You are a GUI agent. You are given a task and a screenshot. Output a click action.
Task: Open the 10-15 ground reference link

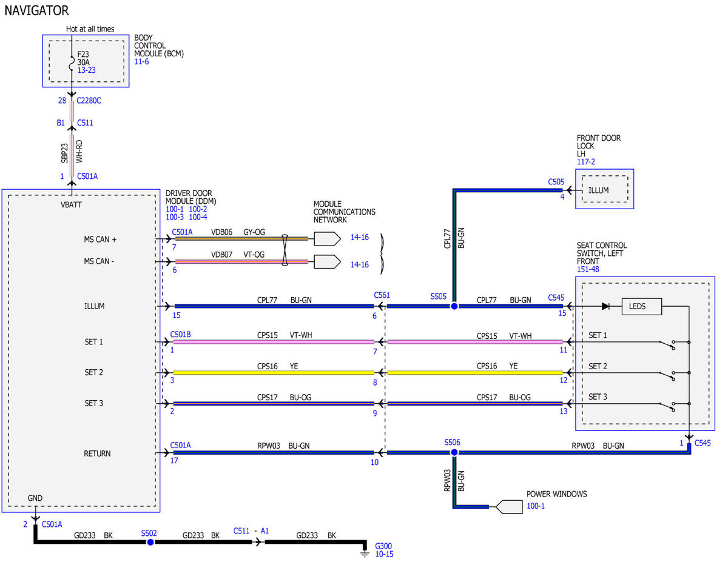384,554
